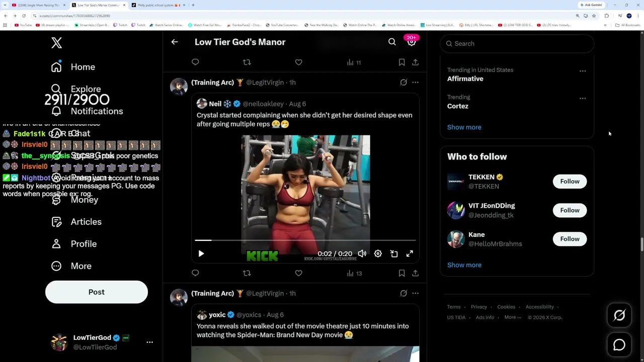Like the post with 13 views

(299, 273)
